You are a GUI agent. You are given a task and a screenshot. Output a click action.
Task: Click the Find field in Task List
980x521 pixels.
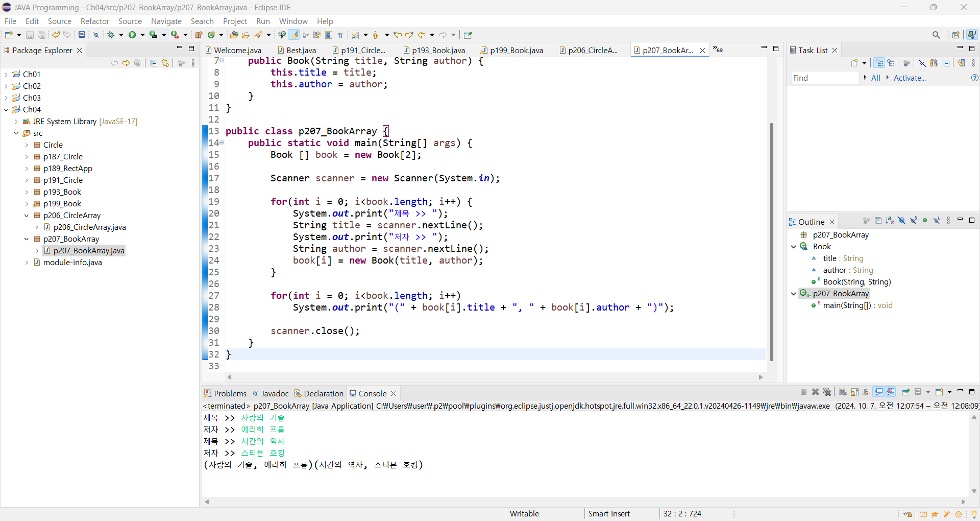click(825, 78)
